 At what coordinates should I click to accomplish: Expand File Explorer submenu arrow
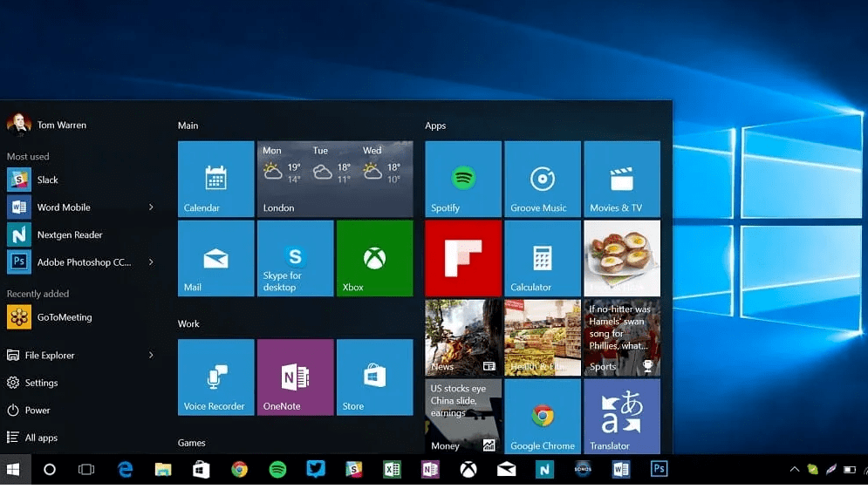click(151, 356)
